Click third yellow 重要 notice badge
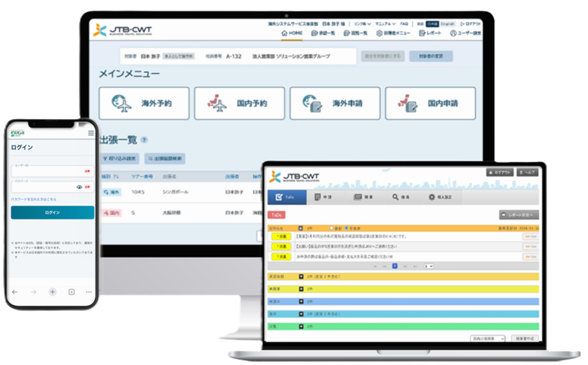 point(281,256)
